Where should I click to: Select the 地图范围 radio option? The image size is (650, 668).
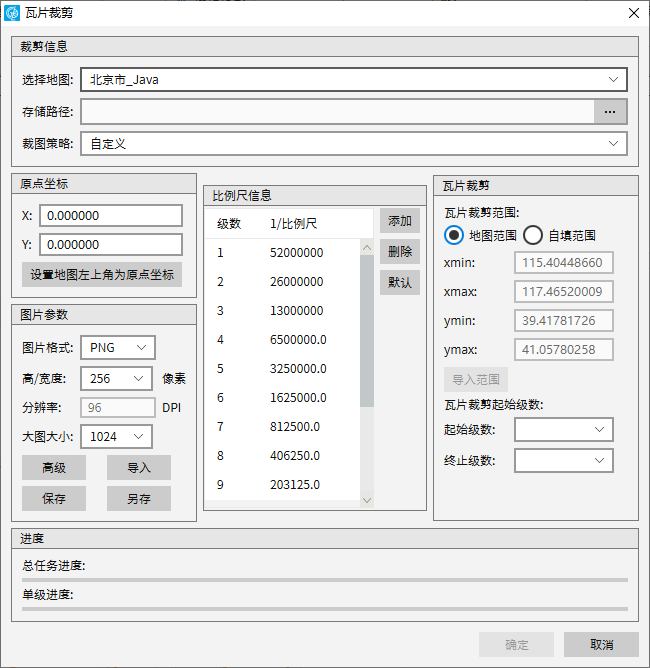[455, 235]
